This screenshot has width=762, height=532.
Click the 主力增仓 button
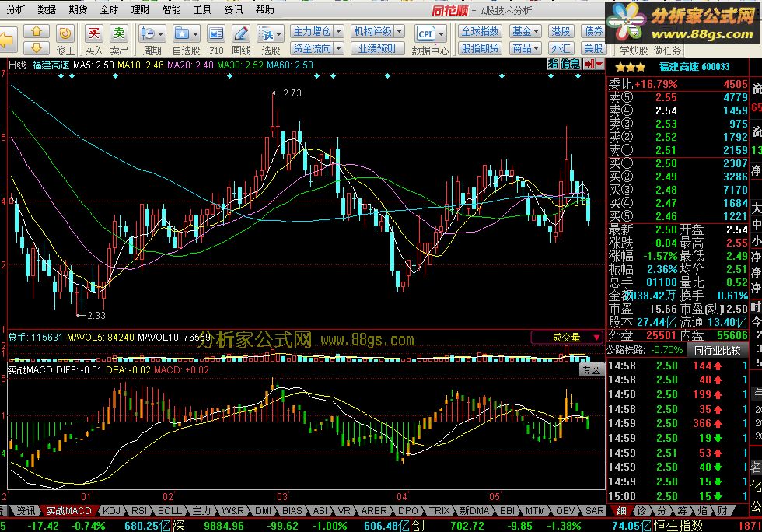click(312, 32)
